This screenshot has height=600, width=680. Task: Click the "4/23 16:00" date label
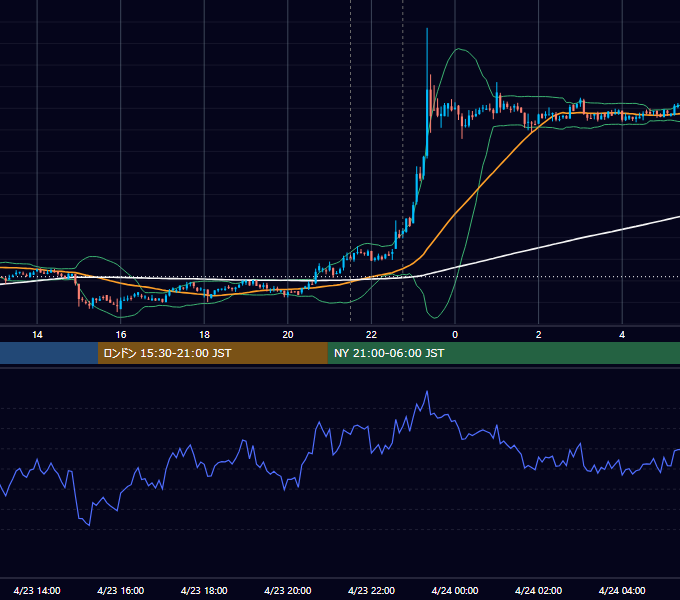[x=121, y=590]
